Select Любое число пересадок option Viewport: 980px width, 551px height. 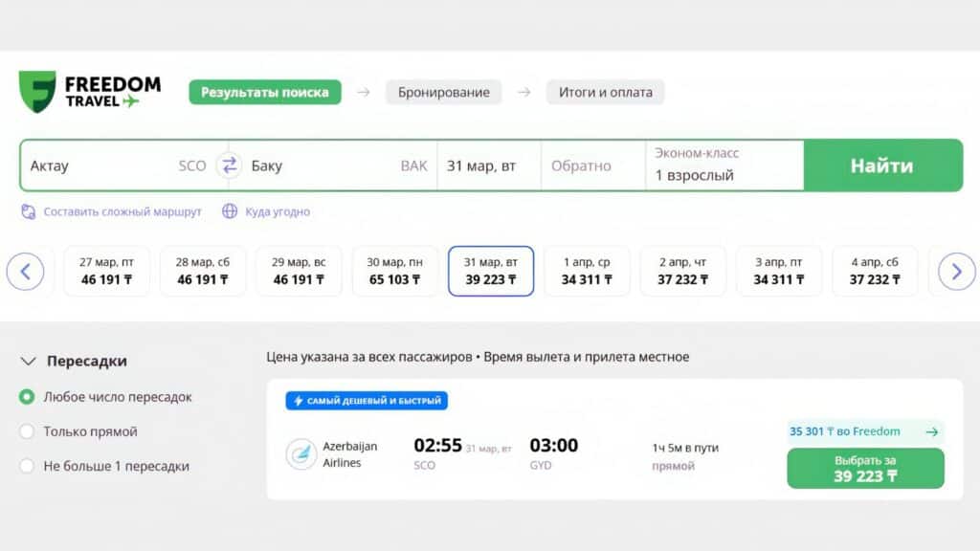click(x=27, y=397)
